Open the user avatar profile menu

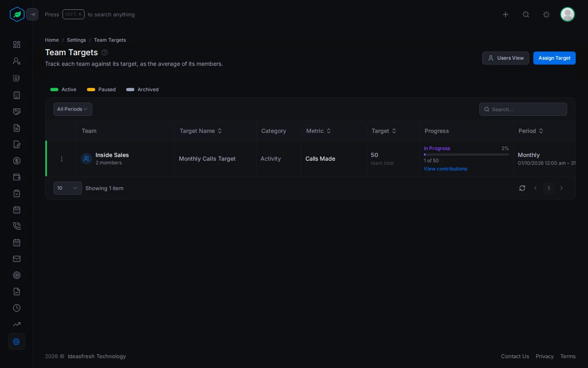click(x=568, y=14)
